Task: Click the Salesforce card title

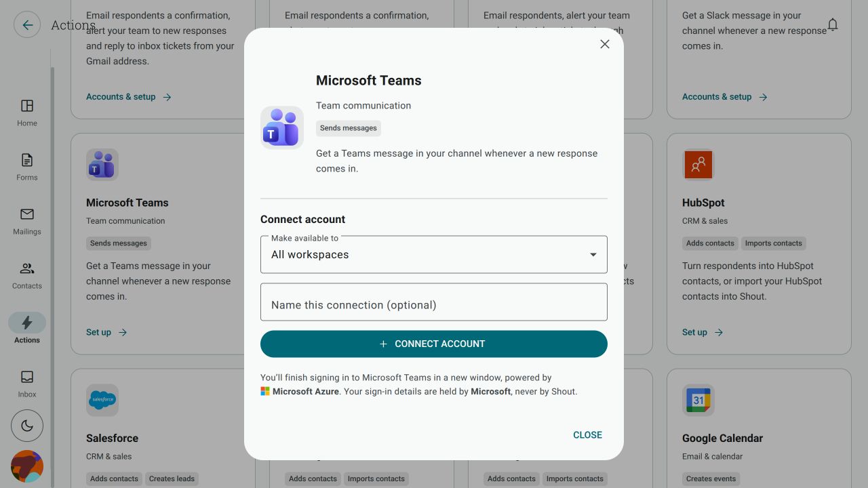Action: [113, 439]
